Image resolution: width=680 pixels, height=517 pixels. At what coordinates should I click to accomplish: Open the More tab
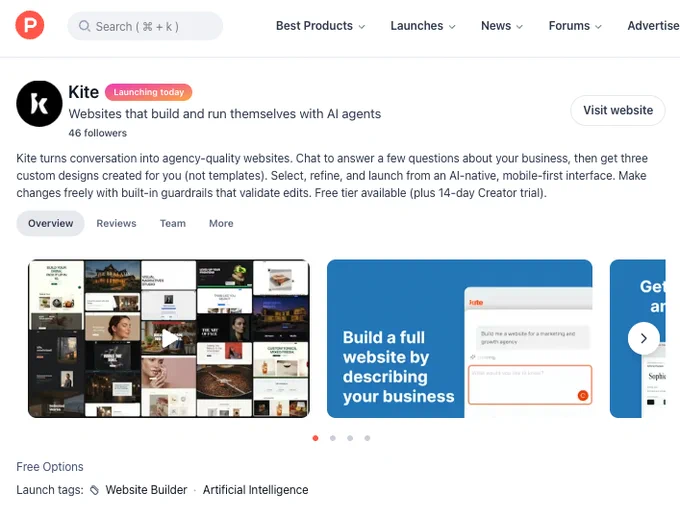[221, 223]
